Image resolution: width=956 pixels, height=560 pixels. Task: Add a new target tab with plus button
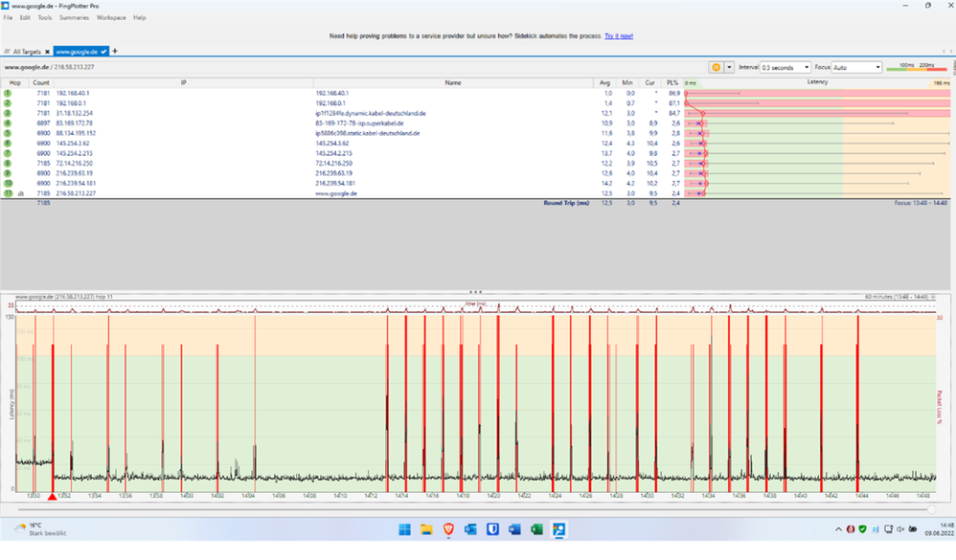pyautogui.click(x=115, y=51)
